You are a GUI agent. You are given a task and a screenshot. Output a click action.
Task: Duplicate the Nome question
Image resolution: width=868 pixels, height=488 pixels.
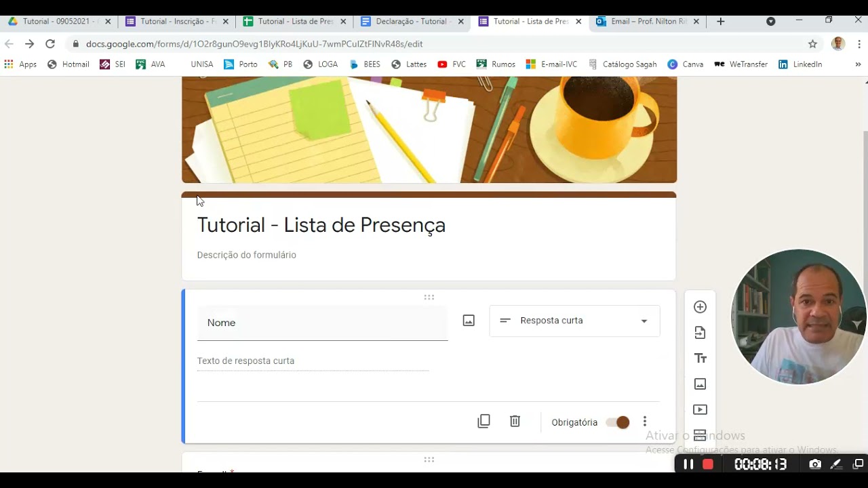[x=484, y=422]
